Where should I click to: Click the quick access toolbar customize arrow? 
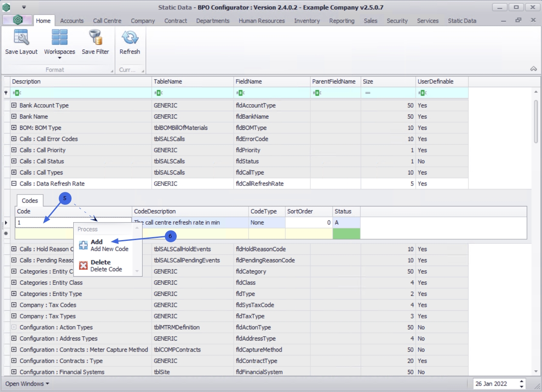24,7
